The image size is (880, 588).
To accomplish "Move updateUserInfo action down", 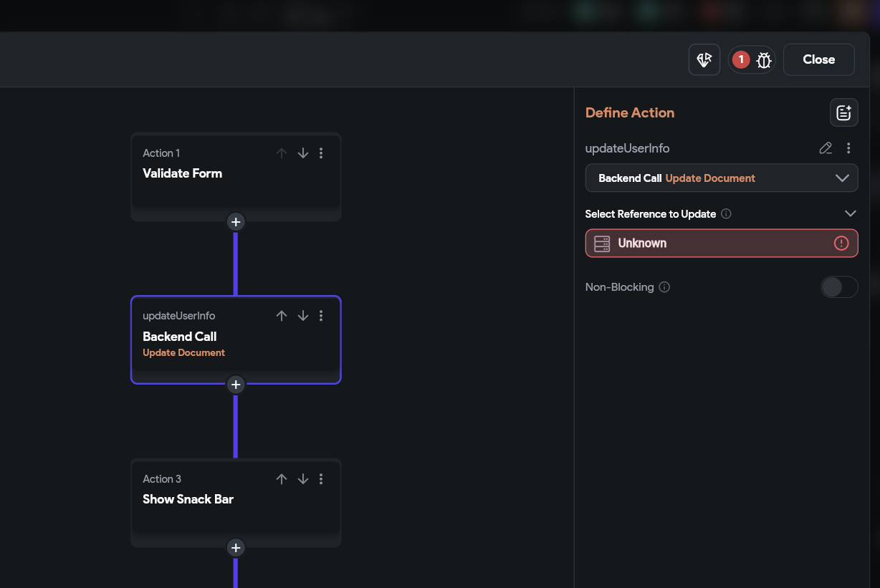I will tap(303, 316).
